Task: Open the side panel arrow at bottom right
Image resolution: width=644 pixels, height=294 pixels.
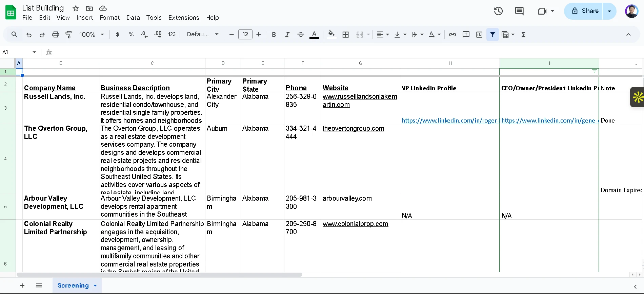Action: click(x=635, y=287)
